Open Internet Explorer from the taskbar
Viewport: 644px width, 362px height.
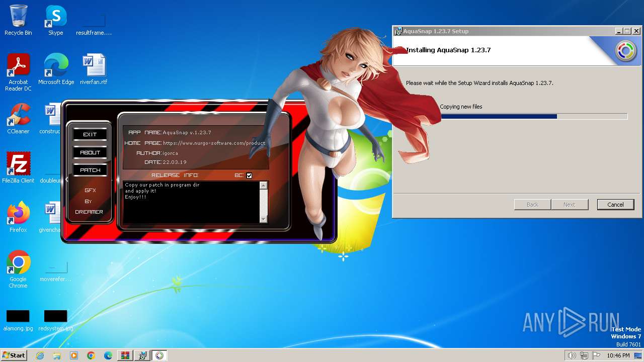(40, 355)
